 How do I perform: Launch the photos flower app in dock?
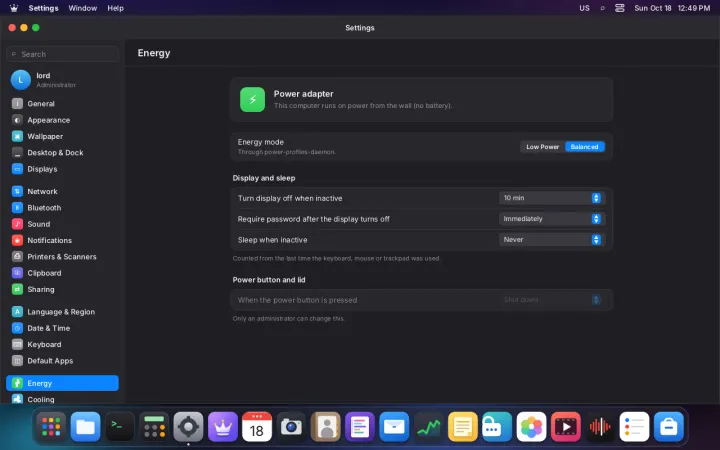click(531, 427)
